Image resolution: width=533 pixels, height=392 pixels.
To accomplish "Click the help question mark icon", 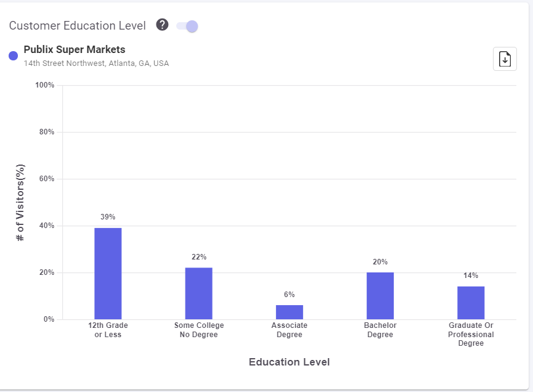I will [162, 25].
